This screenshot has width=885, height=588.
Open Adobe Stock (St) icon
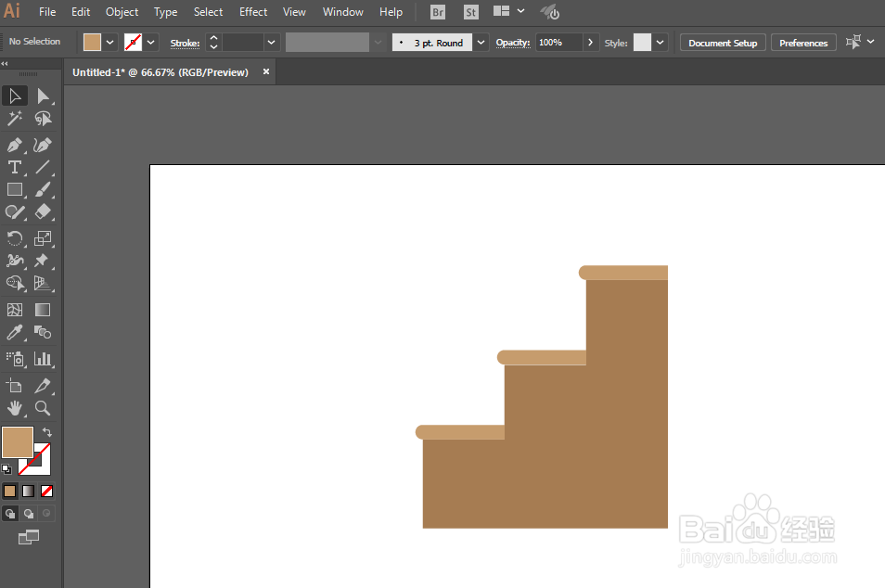point(470,12)
